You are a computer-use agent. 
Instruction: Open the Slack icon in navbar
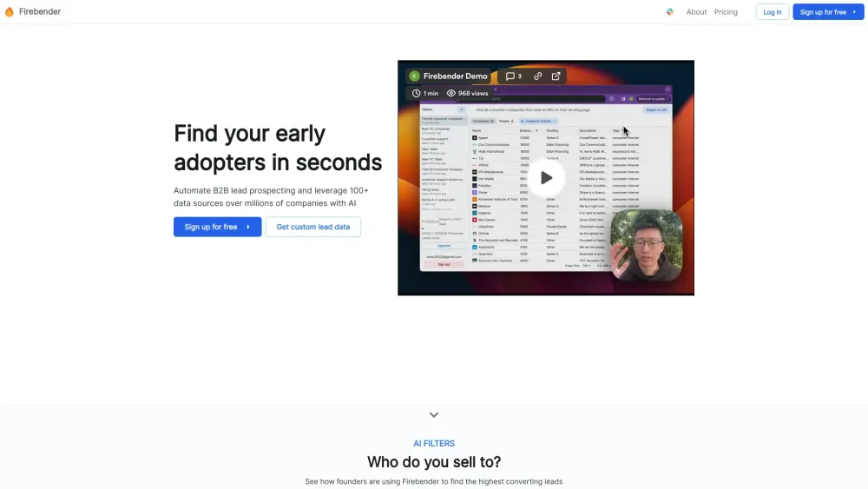coord(670,12)
